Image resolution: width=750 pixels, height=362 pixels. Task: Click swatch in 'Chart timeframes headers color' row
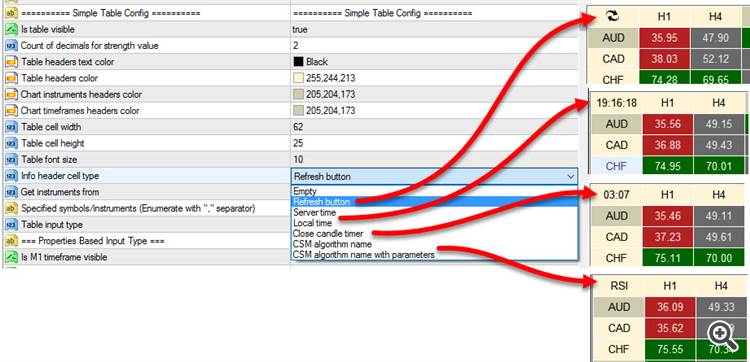pos(298,111)
